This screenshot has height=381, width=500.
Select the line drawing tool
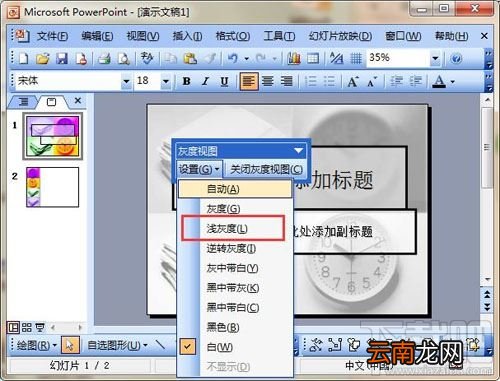(161, 344)
